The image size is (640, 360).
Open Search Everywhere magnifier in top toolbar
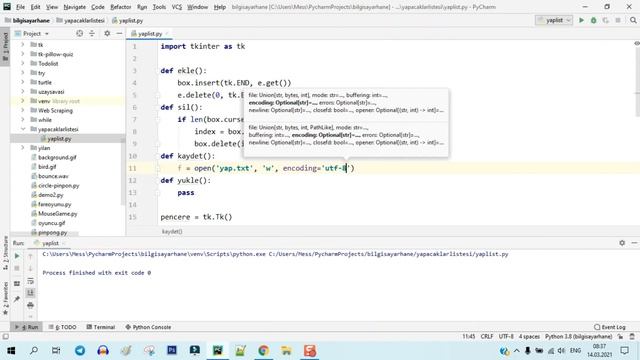coord(633,20)
